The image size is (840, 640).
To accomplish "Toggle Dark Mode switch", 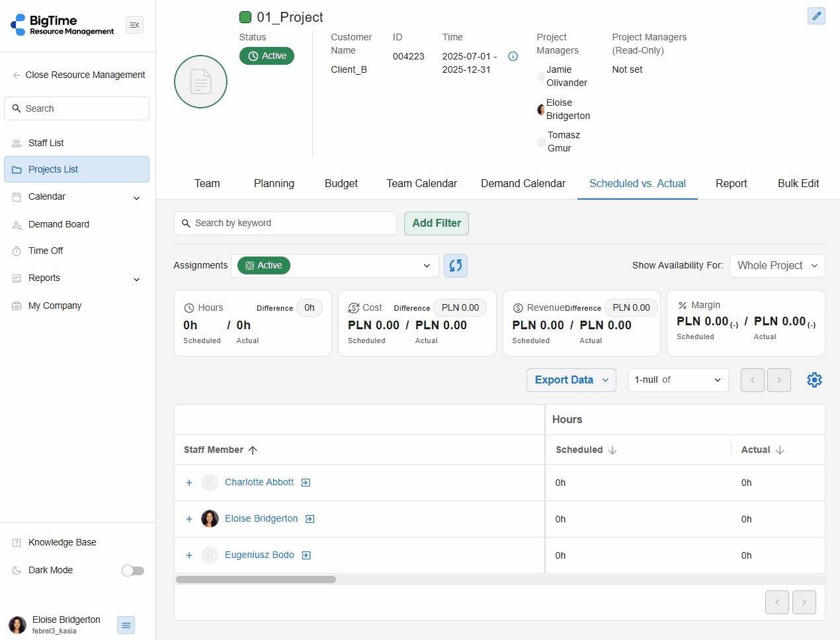I will [x=133, y=571].
